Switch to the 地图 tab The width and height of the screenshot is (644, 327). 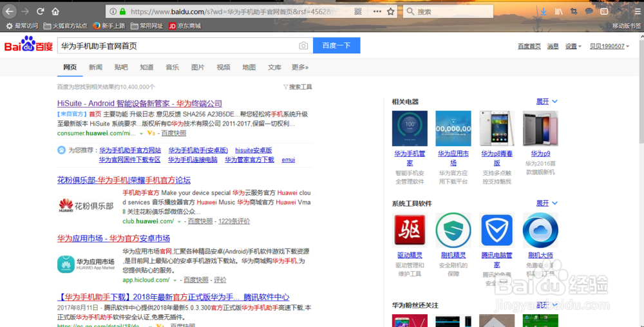click(249, 68)
